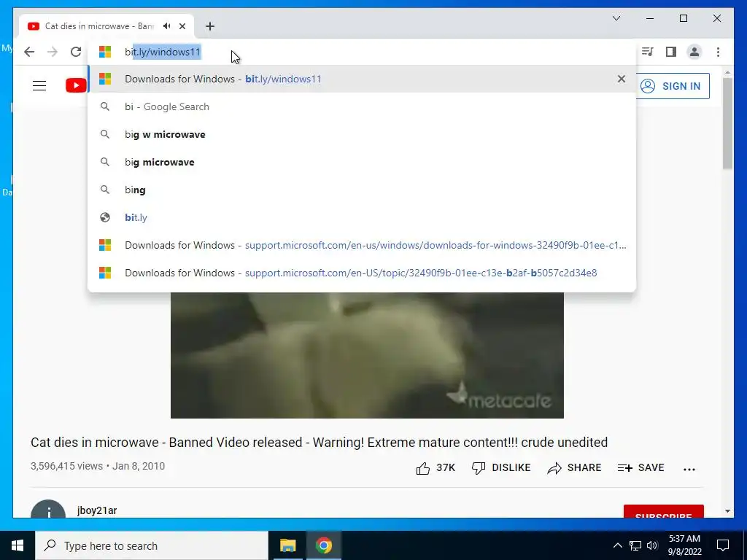747x560 pixels.
Task: Open the Chrome profile avatar
Action: tap(694, 52)
